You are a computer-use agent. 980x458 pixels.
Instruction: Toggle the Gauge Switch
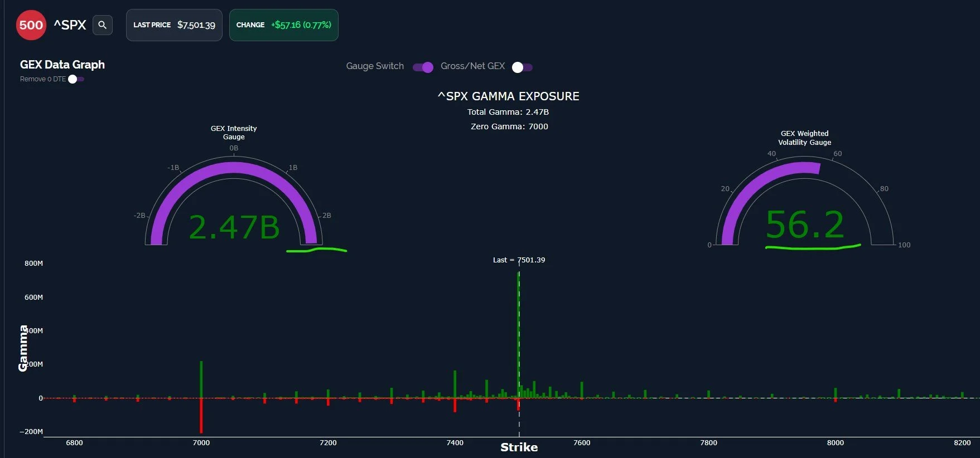[x=423, y=67]
